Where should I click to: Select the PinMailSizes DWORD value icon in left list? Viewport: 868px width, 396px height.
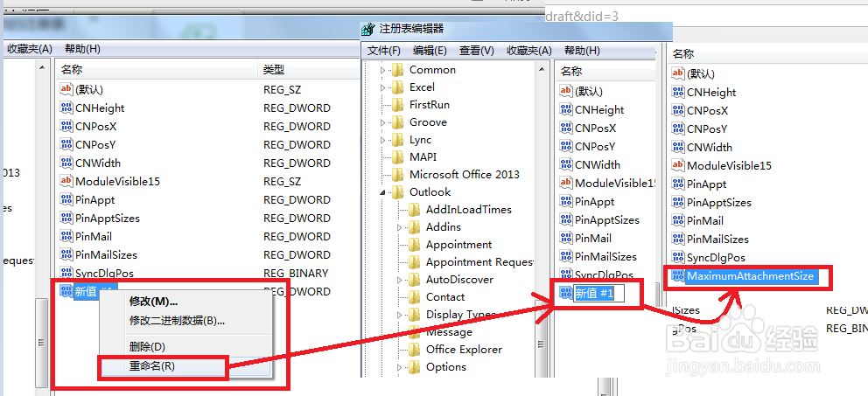(x=66, y=255)
